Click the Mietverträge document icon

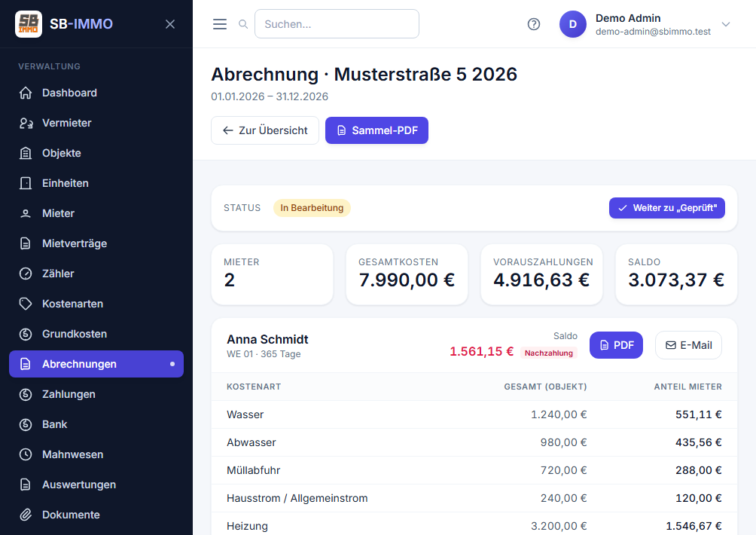[26, 243]
